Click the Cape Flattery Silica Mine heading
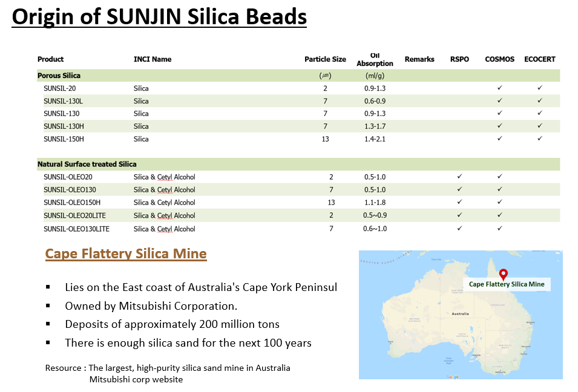Screen dimensions: 578x392 [126, 253]
